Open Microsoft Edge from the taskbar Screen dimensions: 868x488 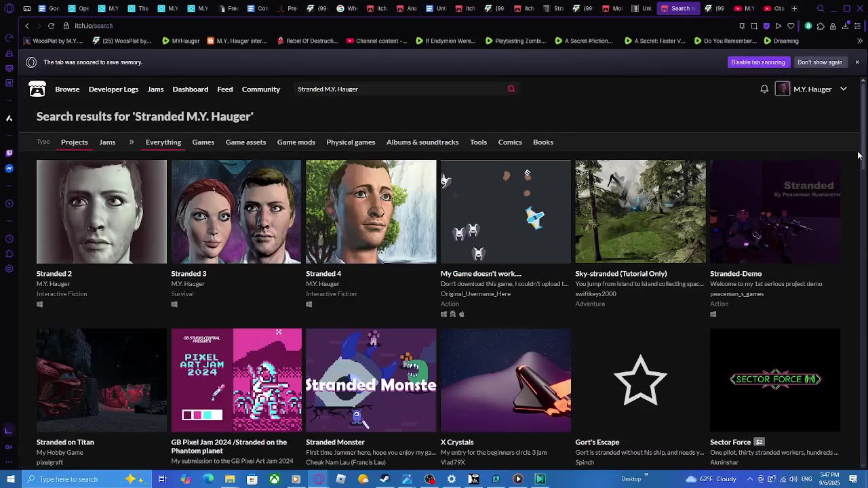[208, 479]
